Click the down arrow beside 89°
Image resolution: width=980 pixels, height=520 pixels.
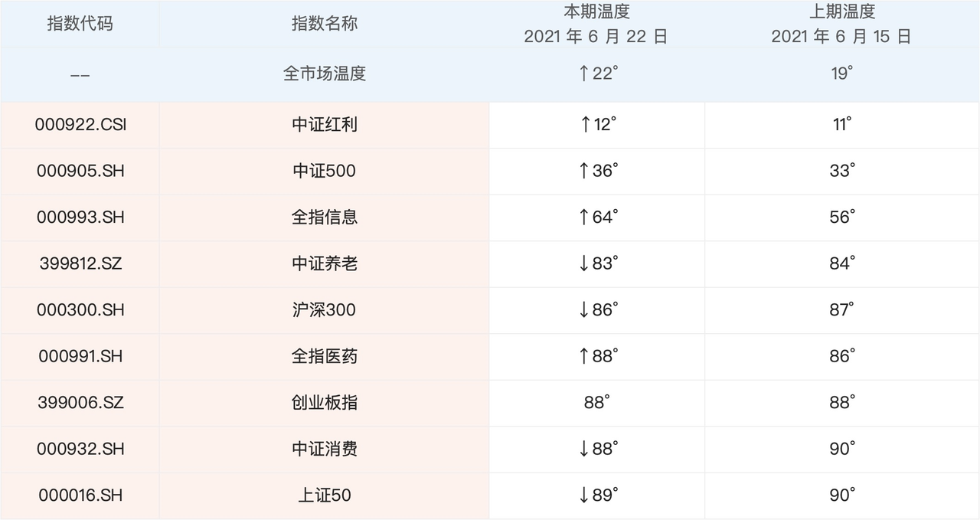(584, 495)
